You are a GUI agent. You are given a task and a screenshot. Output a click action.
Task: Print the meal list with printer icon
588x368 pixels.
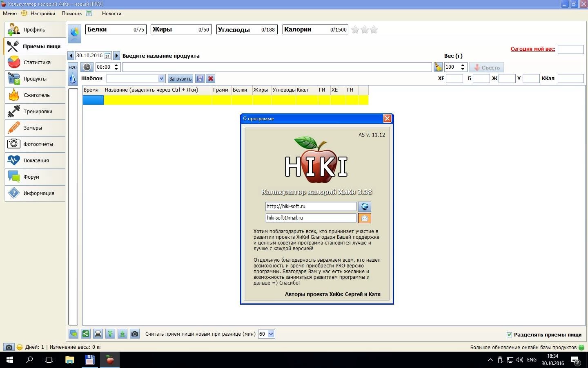[x=98, y=334]
